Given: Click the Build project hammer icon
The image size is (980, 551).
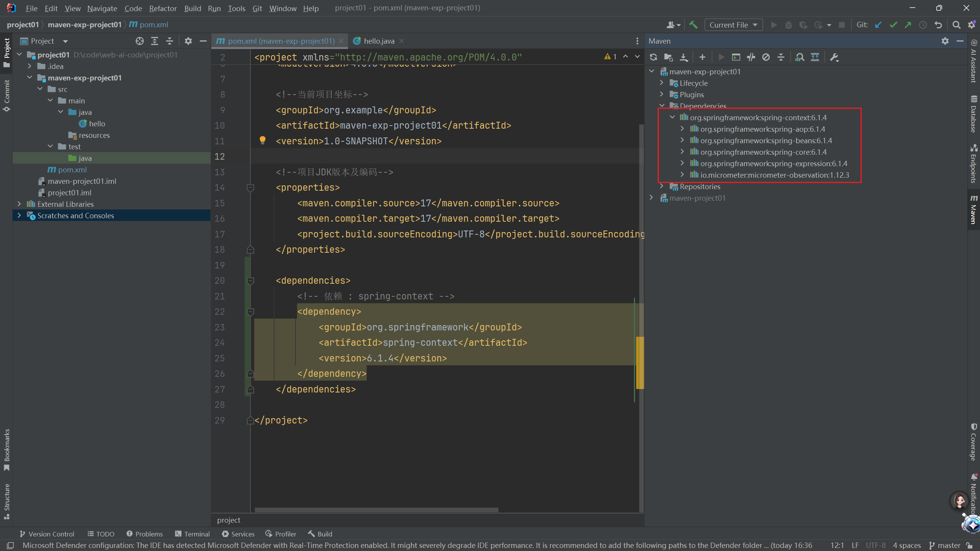Looking at the screenshot, I should pyautogui.click(x=693, y=25).
